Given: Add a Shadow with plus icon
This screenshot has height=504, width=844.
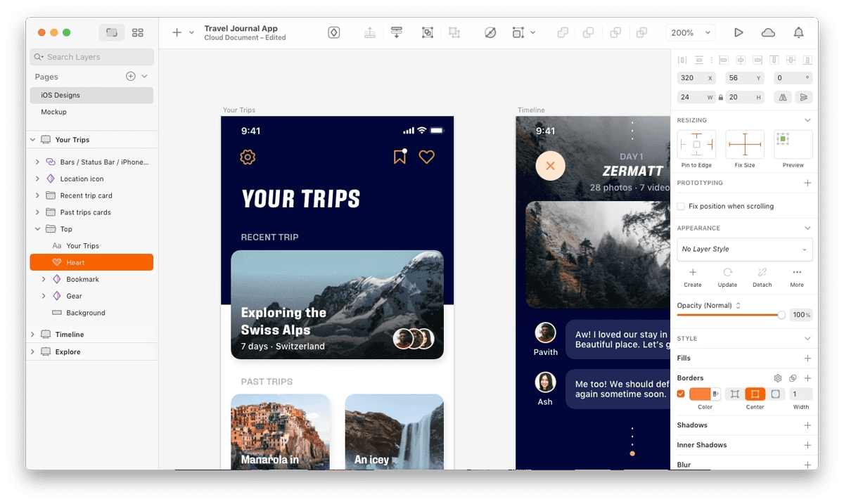Looking at the screenshot, I should tap(807, 425).
